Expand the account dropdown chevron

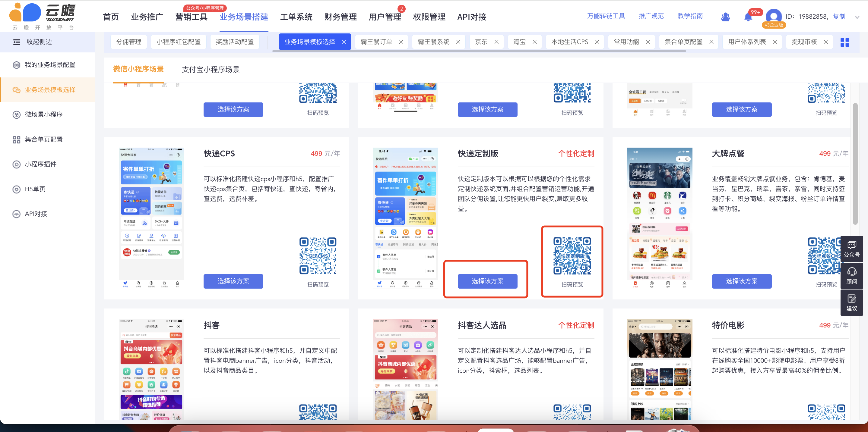[857, 17]
